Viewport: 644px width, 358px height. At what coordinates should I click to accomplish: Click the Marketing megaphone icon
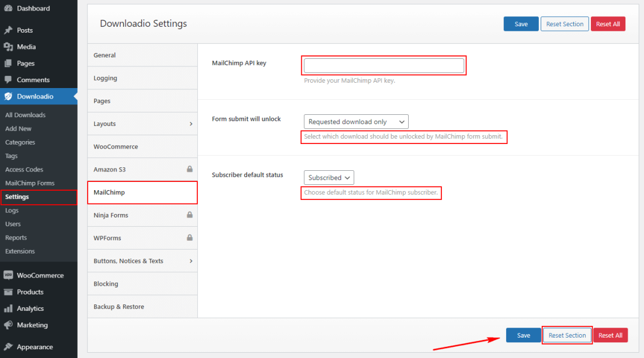[8, 325]
